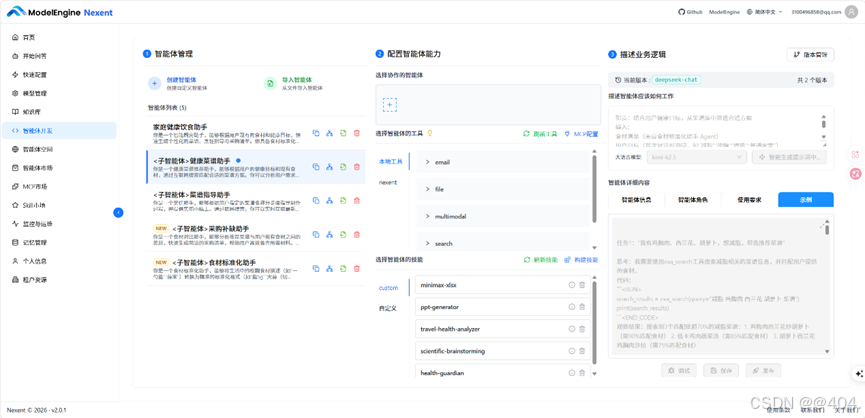The width and height of the screenshot is (865, 418).
Task: Copy the 健康菜谱助手 sub-agent
Action: 316,167
